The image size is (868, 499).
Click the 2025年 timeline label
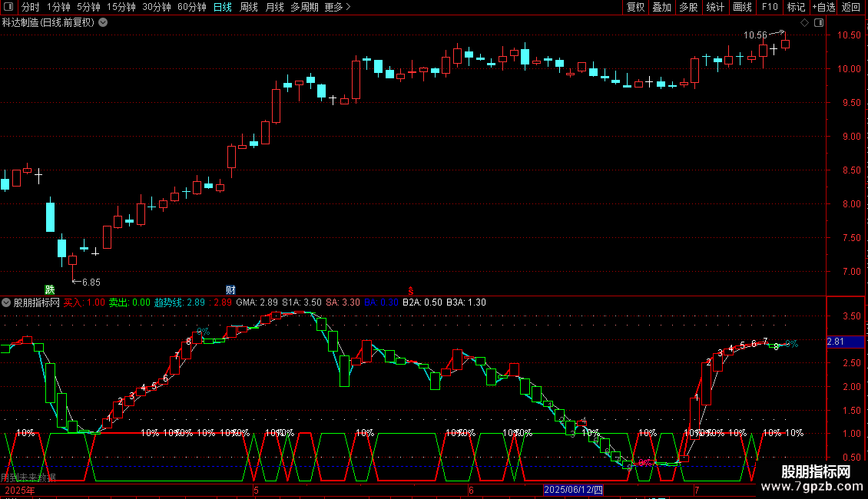pyautogui.click(x=20, y=490)
